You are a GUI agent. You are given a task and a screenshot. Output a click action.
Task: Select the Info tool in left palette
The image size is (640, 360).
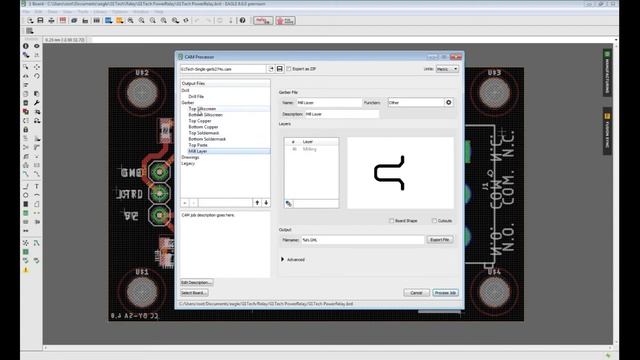click(x=26, y=46)
